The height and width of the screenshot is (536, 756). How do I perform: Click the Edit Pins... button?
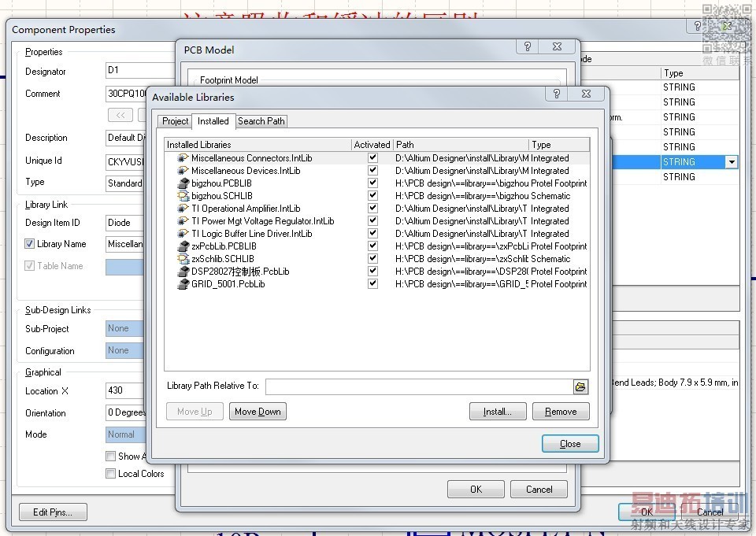coord(53,512)
